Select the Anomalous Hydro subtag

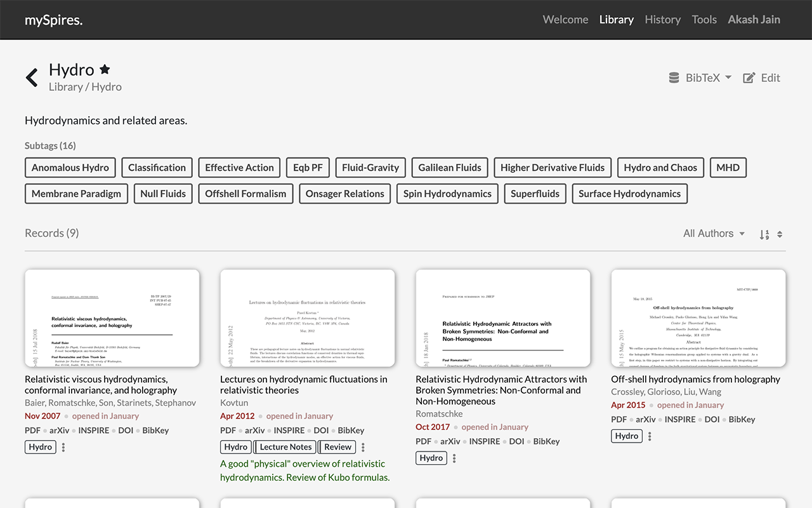click(x=70, y=168)
